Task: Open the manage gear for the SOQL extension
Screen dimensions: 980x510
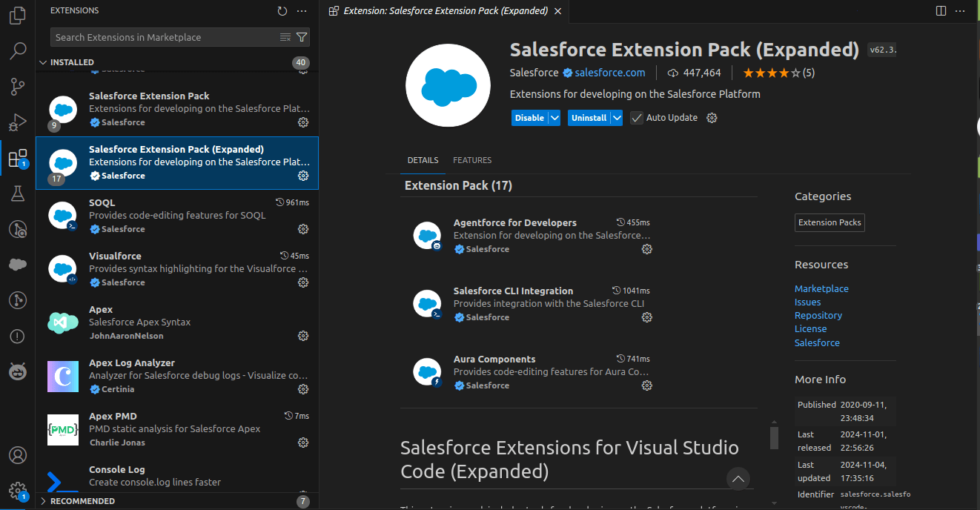Action: click(x=302, y=229)
